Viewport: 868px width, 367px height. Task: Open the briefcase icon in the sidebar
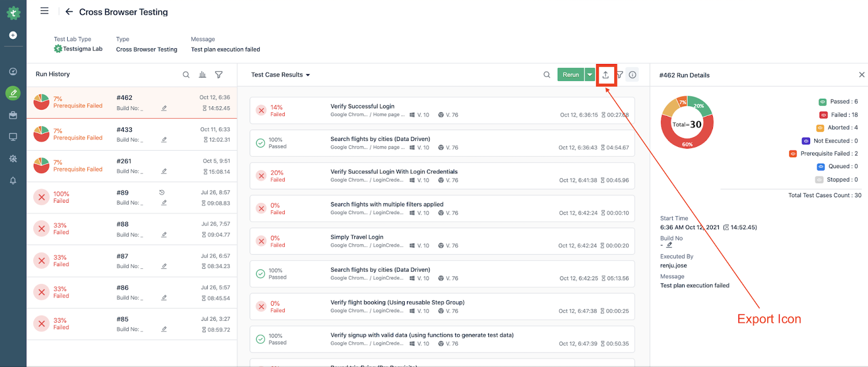point(13,115)
